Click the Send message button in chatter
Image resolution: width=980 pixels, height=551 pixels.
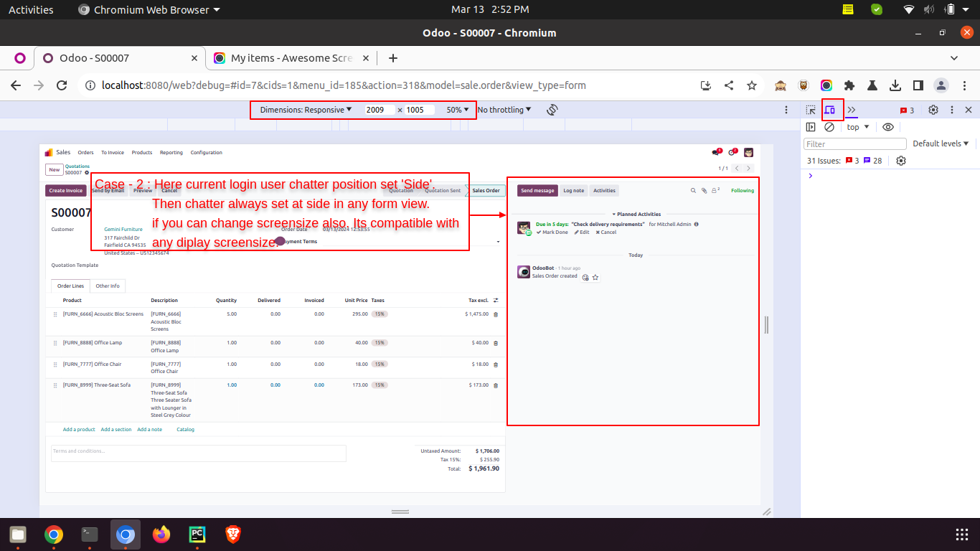537,191
